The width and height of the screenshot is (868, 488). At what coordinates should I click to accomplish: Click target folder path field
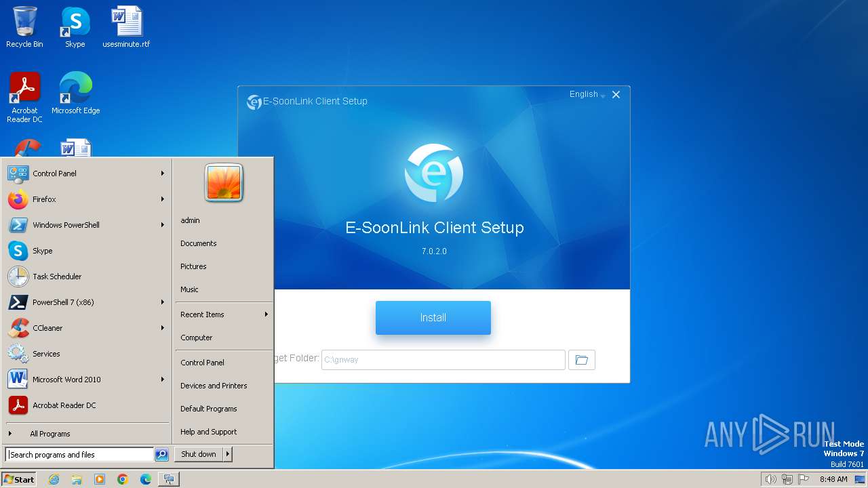pos(443,360)
